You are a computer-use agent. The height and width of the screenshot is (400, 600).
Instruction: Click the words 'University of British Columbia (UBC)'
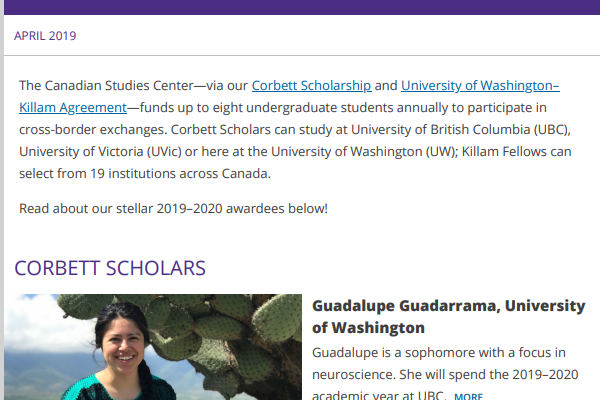(460, 130)
